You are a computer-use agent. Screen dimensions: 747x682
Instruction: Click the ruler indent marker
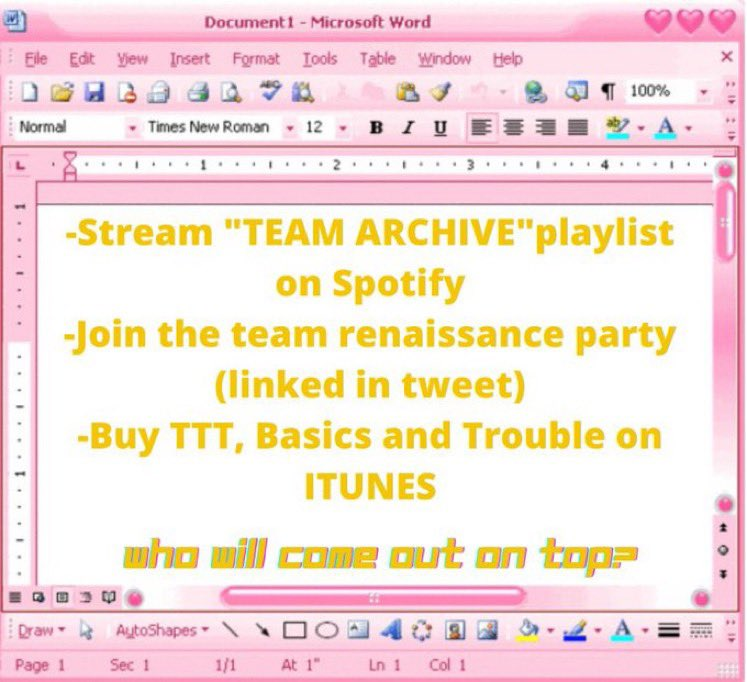coord(70,166)
